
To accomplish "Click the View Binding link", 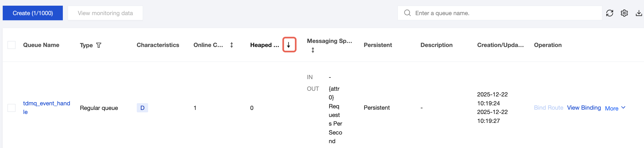I will tap(584, 108).
